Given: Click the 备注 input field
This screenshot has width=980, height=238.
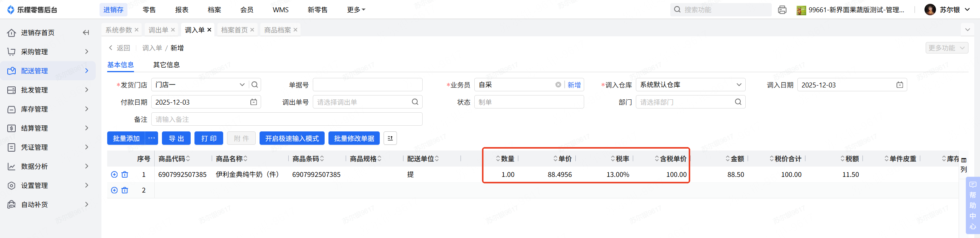Looking at the screenshot, I should [x=287, y=119].
